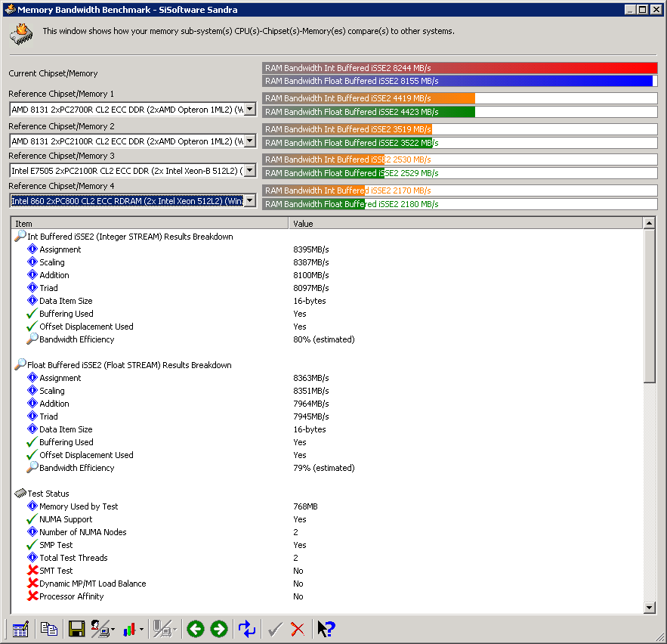Viewport: 667px width, 644px height.
Task: Click the magnifier icon beside Int Buffered iSSE2 breakdown
Action: (x=20, y=236)
